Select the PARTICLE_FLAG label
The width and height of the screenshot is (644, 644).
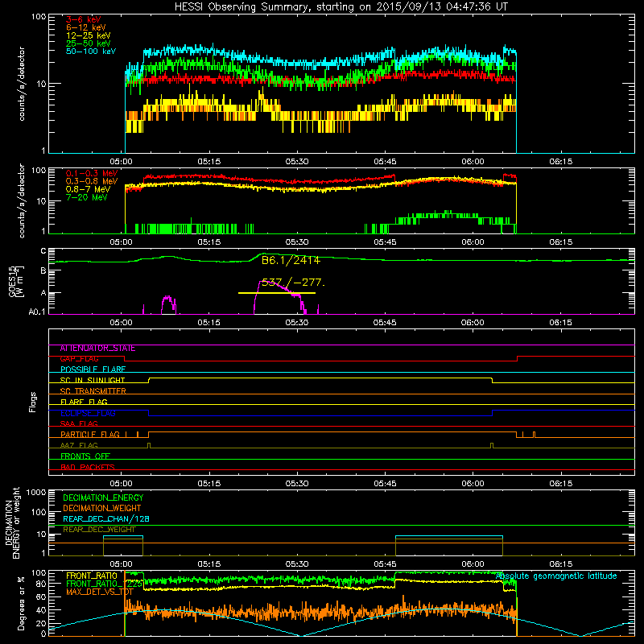[x=90, y=435]
